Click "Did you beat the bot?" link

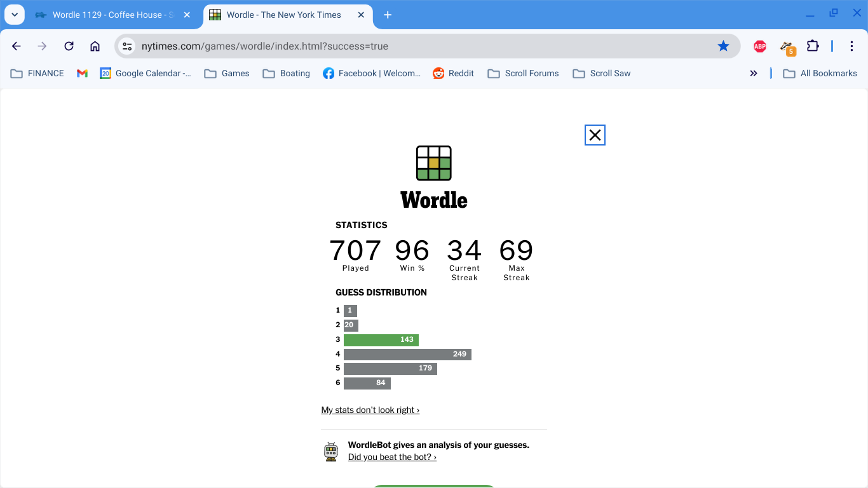[x=392, y=457]
